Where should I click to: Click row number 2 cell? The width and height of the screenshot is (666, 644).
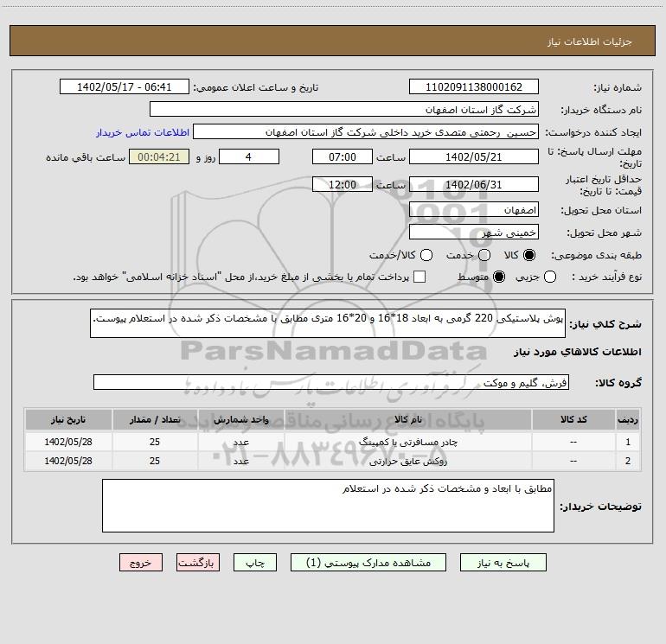[628, 461]
